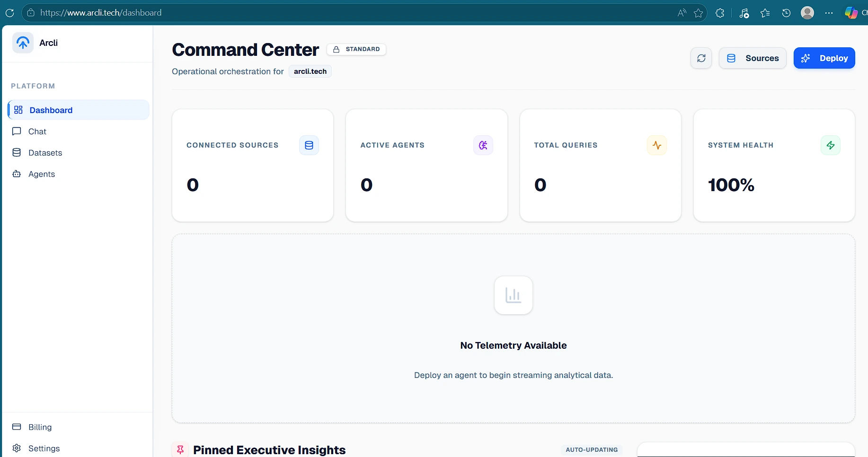868x457 pixels.
Task: Click the refresh dashboard icon button
Action: point(701,58)
